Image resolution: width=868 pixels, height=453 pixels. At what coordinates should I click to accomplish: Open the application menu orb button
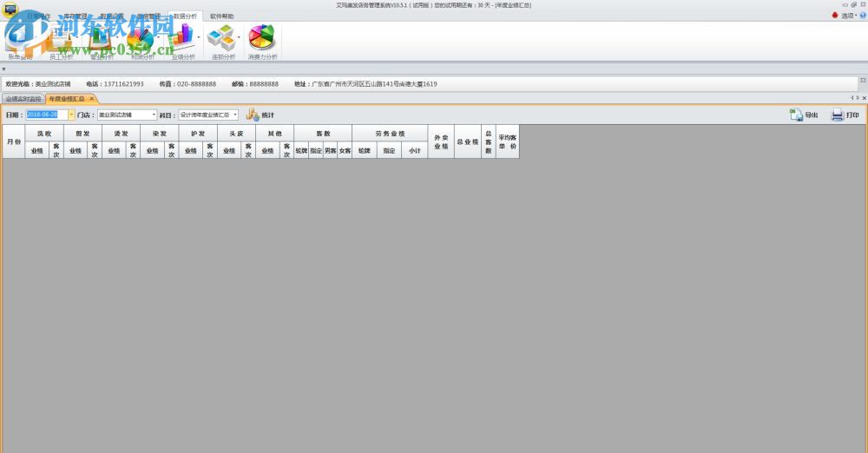(x=10, y=10)
